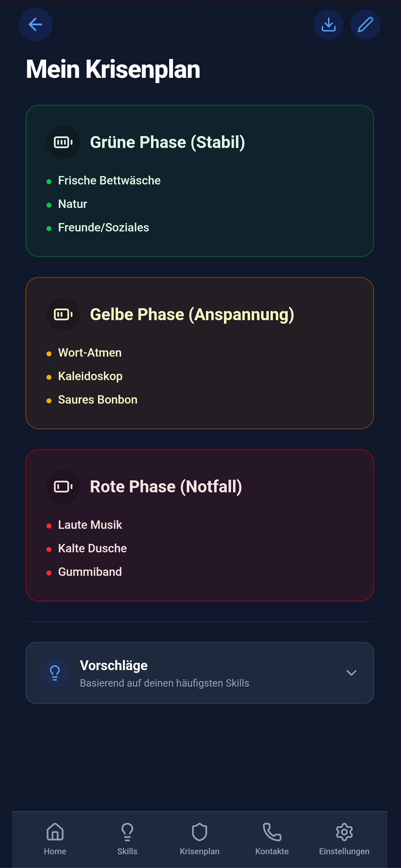Select Kalte Dusche in Rote Phase
401x868 pixels.
tap(92, 548)
